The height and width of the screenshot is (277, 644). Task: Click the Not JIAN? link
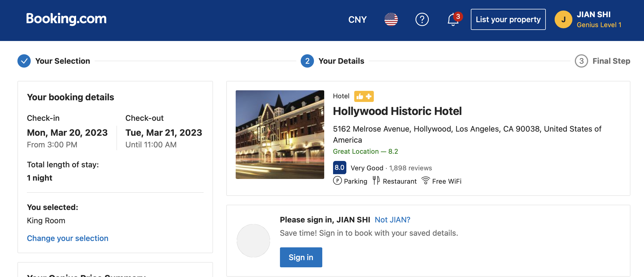pyautogui.click(x=392, y=220)
